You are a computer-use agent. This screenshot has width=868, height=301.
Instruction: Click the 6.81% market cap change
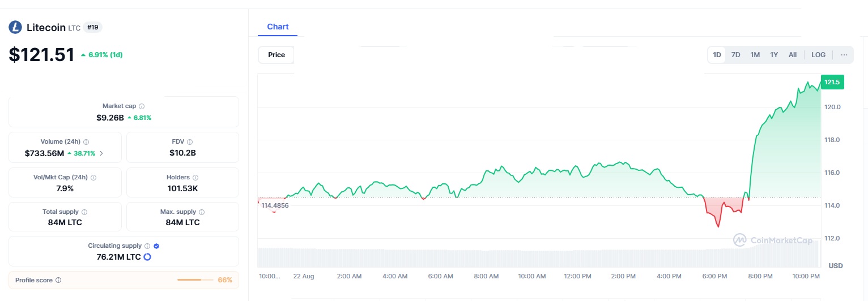point(139,118)
